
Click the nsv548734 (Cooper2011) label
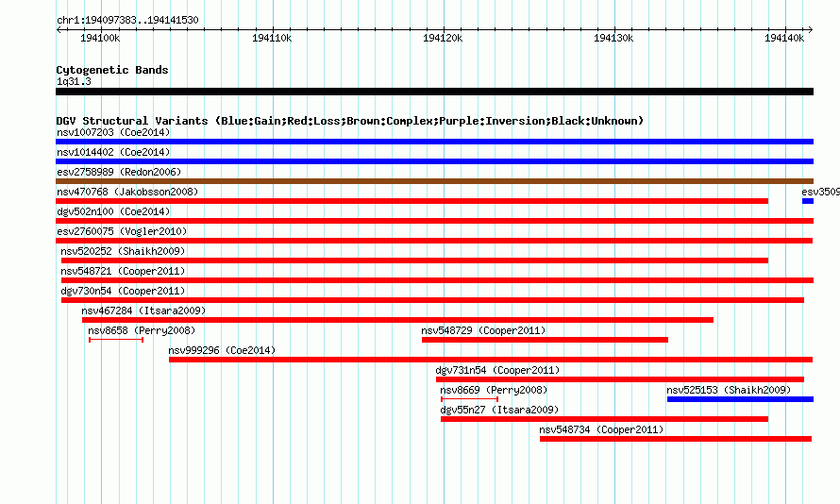click(x=601, y=429)
